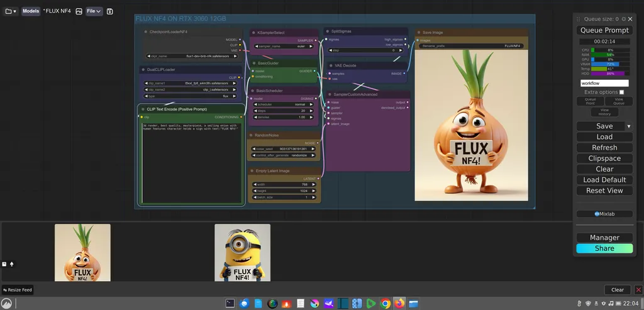Click the shield icon in system tray
The image size is (644, 310).
(x=588, y=304)
